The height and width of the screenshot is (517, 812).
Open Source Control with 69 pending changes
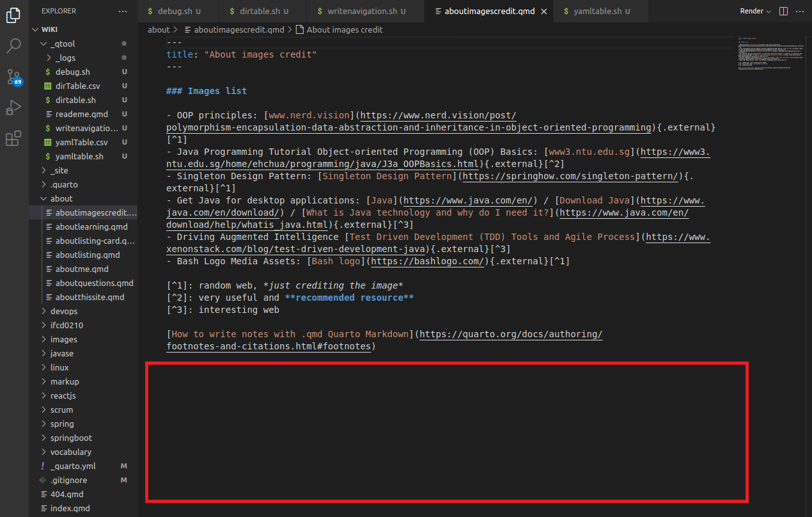[x=13, y=77]
